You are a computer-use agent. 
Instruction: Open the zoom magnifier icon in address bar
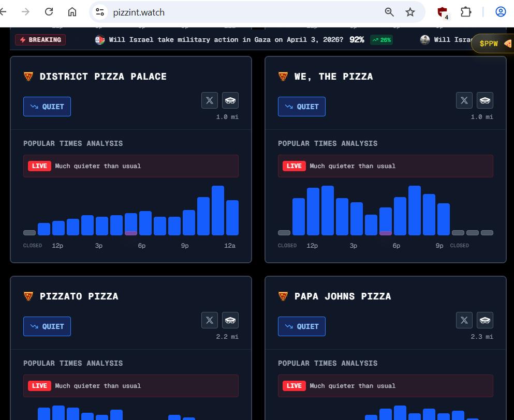click(x=389, y=12)
